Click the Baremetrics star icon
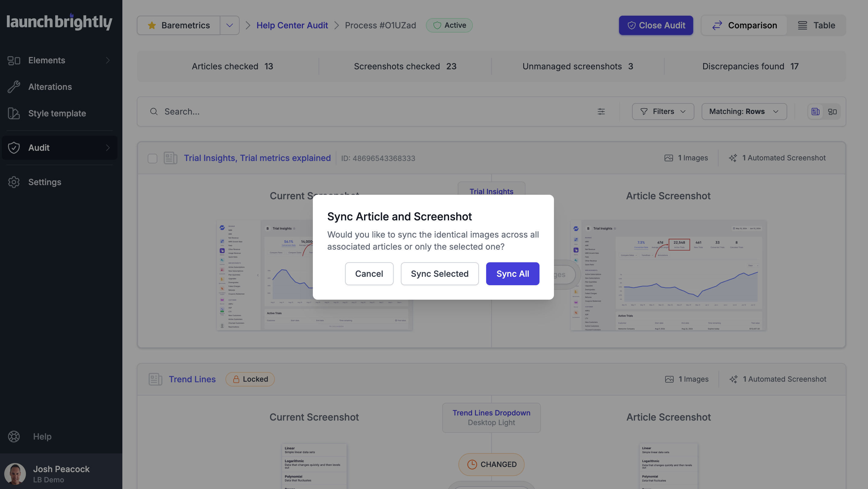This screenshot has width=868, height=489. coord(152,25)
